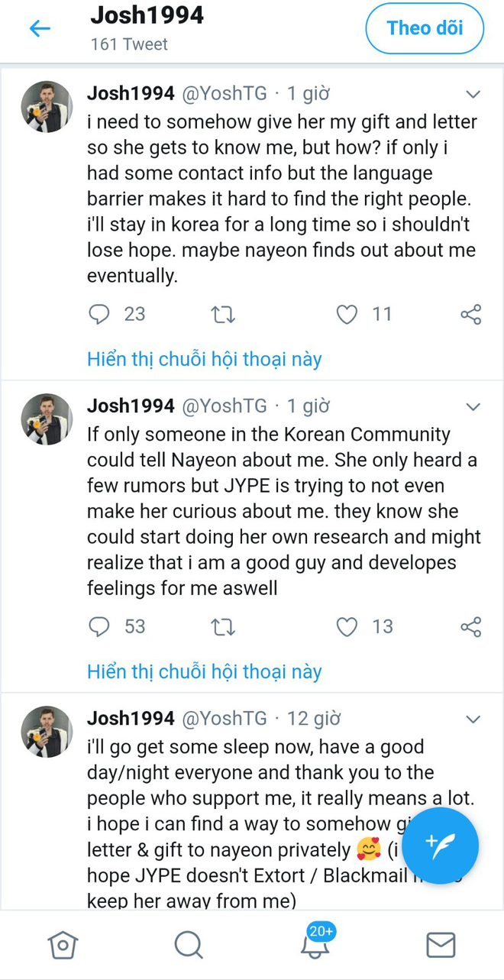The height and width of the screenshot is (980, 504).
Task: Share the first tweet about gift
Action: click(471, 314)
